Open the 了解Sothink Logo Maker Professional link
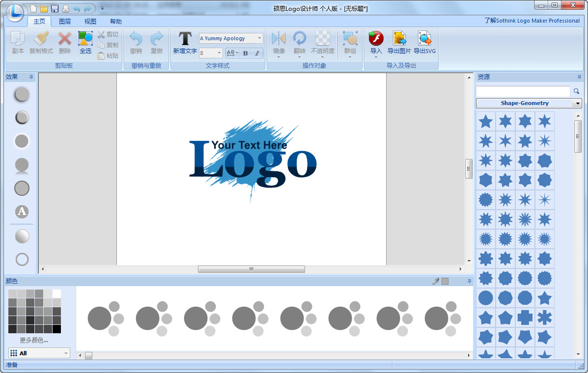588x373 pixels. [532, 21]
